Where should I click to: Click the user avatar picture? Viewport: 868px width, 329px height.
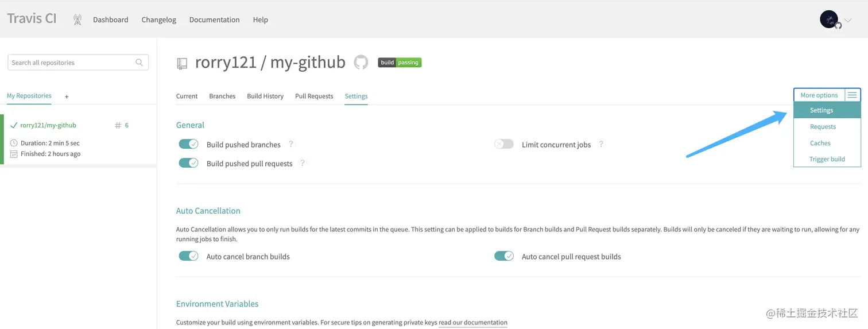click(829, 20)
